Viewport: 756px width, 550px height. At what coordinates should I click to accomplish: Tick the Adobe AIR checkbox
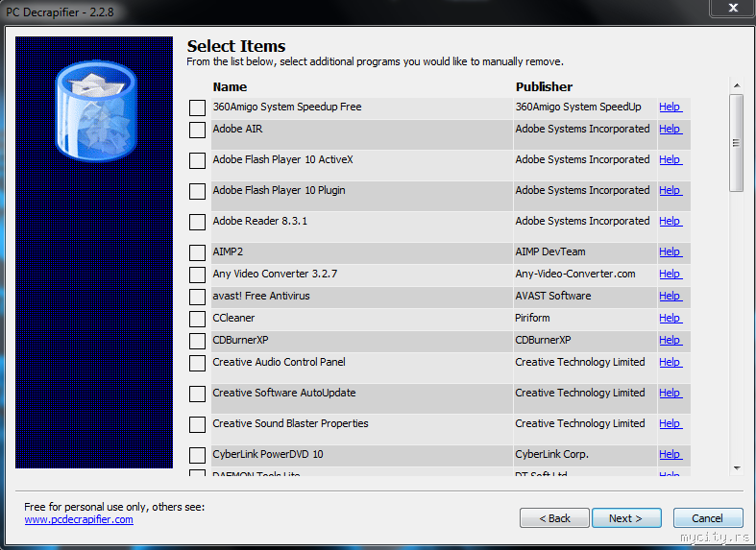[197, 130]
